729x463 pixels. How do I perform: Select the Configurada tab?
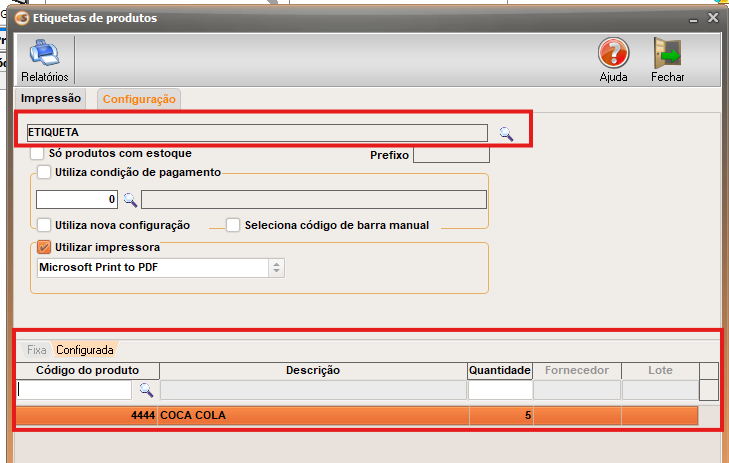point(85,350)
